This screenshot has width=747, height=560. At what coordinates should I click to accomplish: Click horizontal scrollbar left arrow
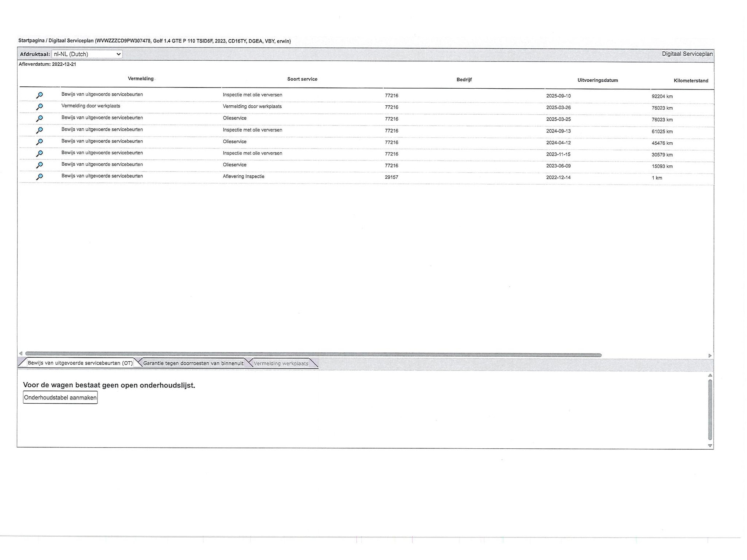click(21, 353)
